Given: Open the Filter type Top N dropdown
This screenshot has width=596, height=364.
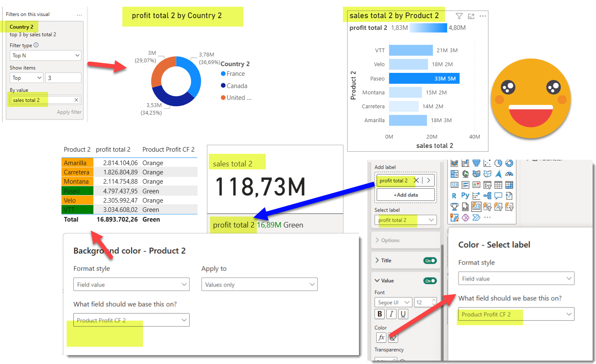Looking at the screenshot, I should pyautogui.click(x=46, y=56).
